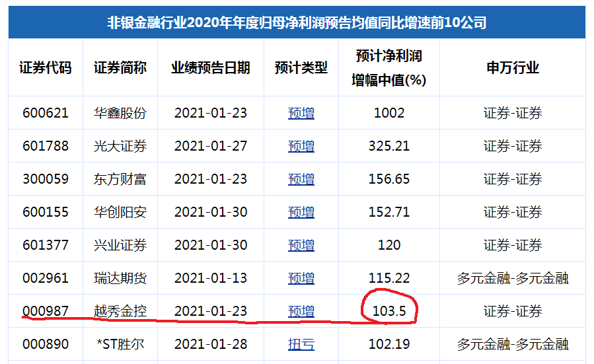Click the growth value 103.5
The image size is (594, 364).
pyautogui.click(x=389, y=311)
